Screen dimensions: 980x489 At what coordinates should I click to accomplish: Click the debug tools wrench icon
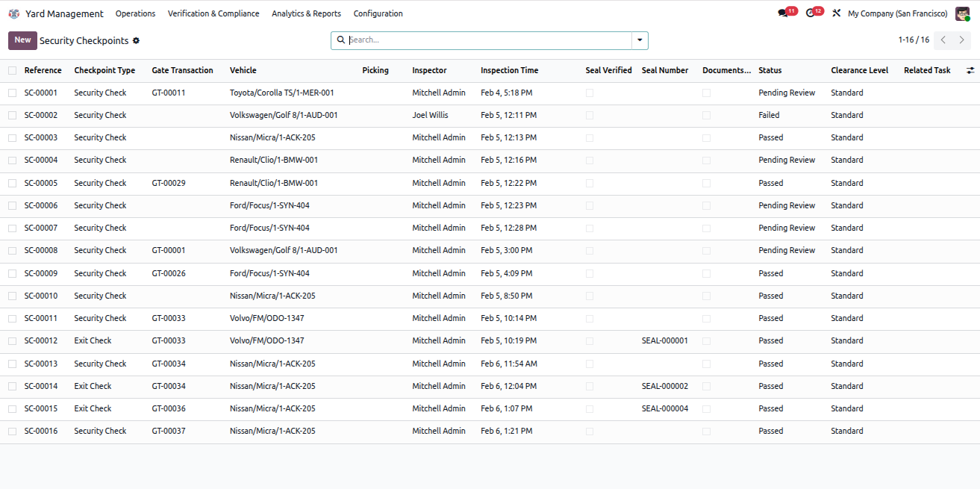pos(836,13)
